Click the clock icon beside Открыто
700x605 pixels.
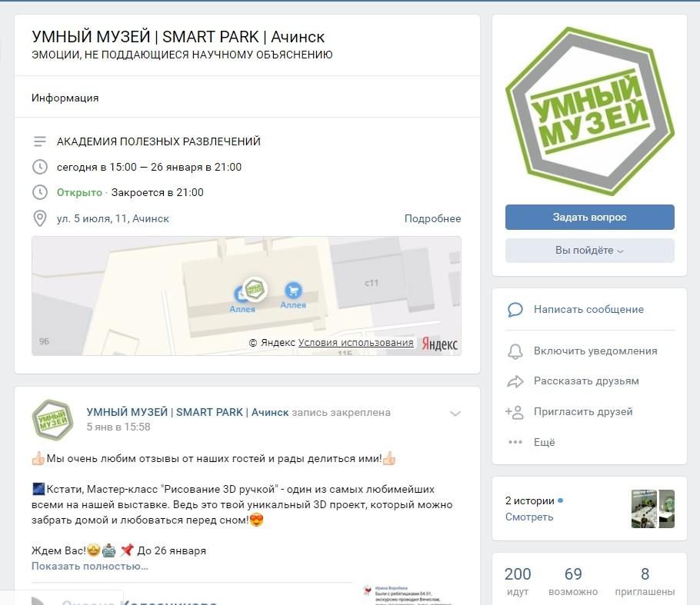point(40,192)
